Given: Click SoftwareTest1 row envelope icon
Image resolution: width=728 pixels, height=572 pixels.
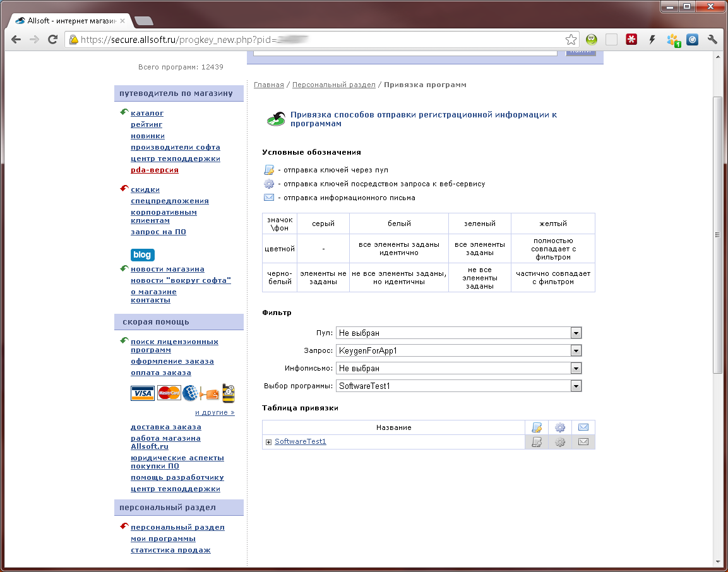Looking at the screenshot, I should click(583, 441).
